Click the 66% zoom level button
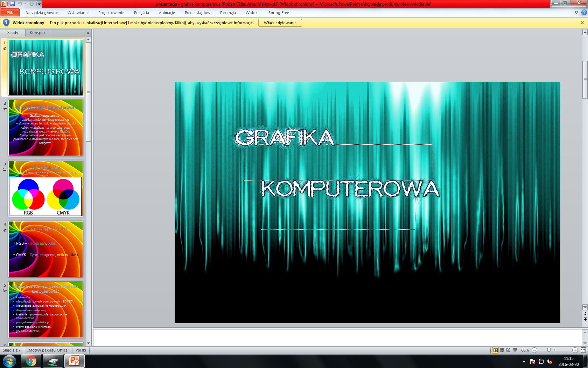The image size is (588, 368). click(x=525, y=350)
